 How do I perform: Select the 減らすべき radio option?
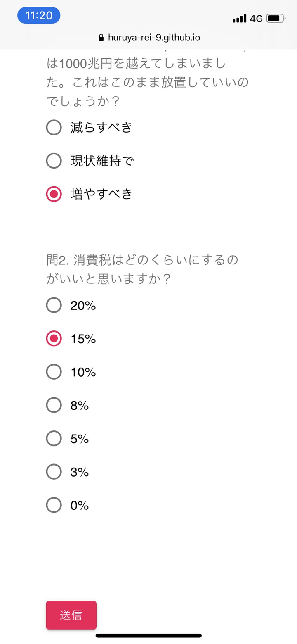click(x=54, y=128)
